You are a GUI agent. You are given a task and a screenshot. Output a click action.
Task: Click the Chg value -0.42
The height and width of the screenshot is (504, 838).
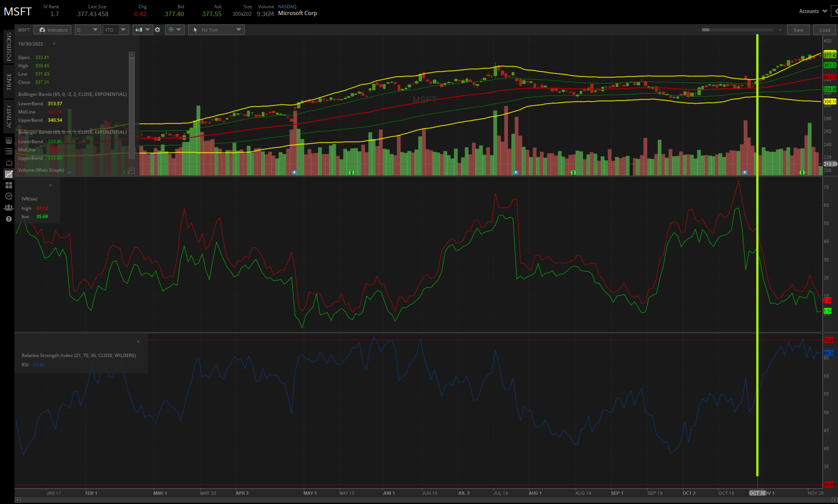(x=140, y=14)
